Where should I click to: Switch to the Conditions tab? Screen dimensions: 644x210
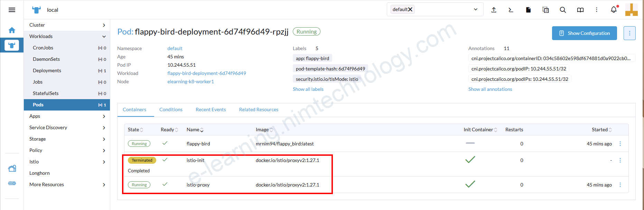171,109
